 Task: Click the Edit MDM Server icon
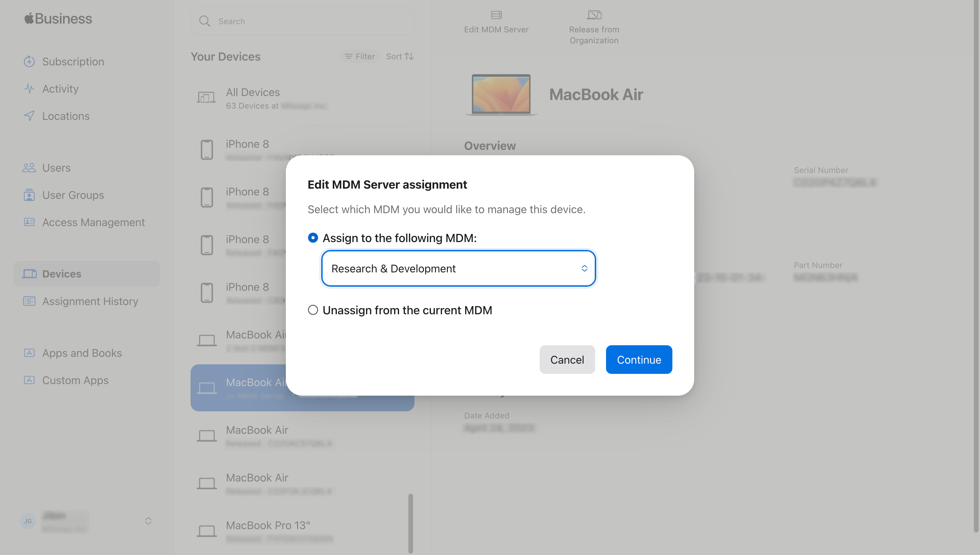[496, 15]
